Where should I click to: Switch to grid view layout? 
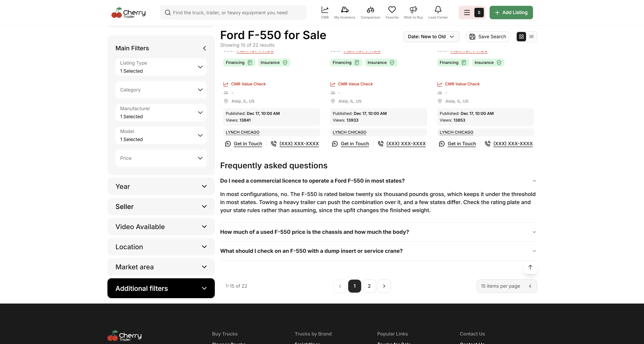coord(521,37)
